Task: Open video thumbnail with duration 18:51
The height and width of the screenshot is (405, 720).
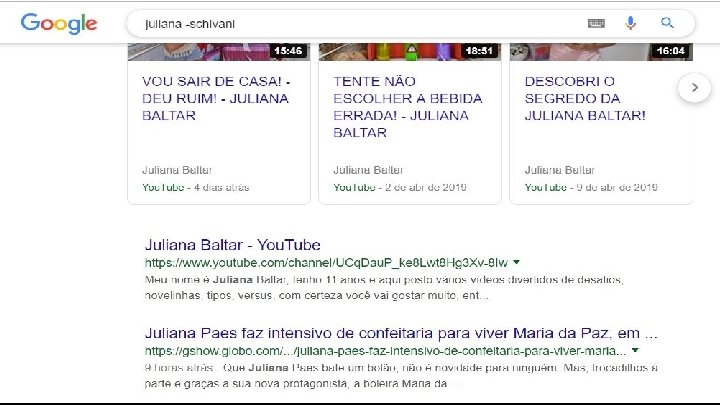Action: [x=410, y=52]
